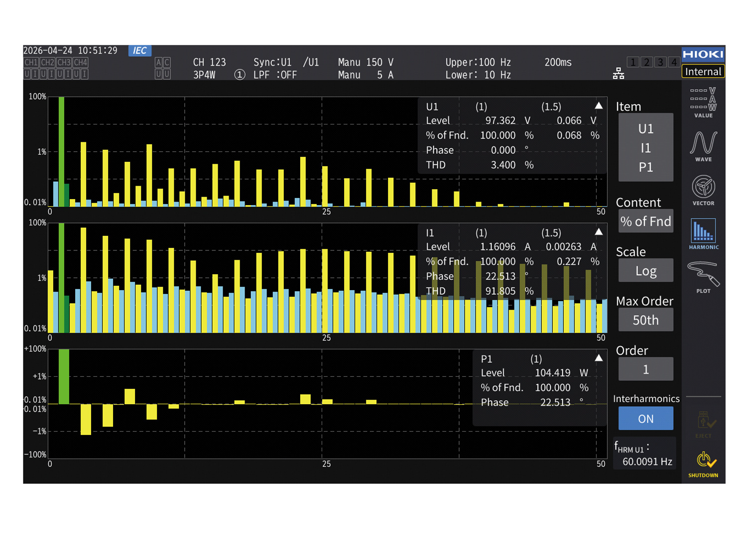Collapse the U1 readout panel triangle

[599, 106]
